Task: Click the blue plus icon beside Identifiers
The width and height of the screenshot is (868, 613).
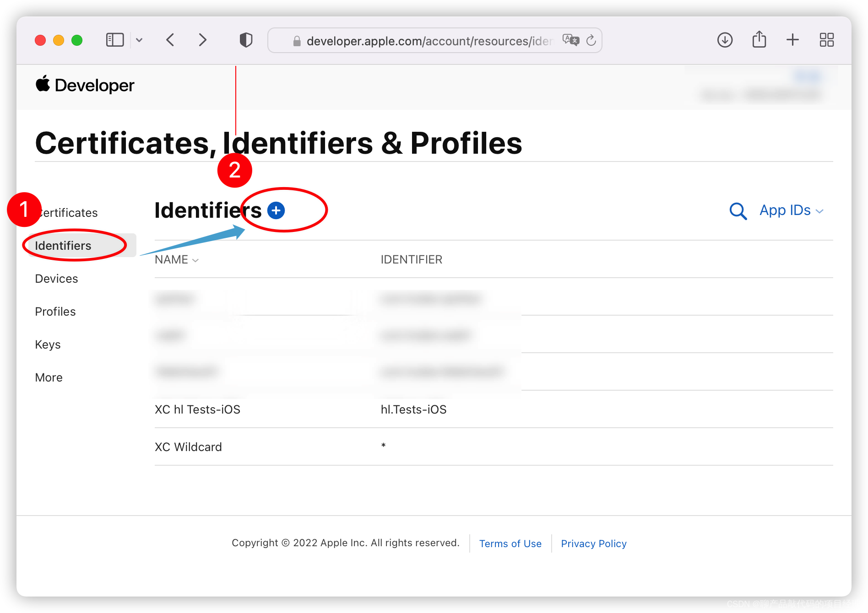Action: pyautogui.click(x=276, y=210)
